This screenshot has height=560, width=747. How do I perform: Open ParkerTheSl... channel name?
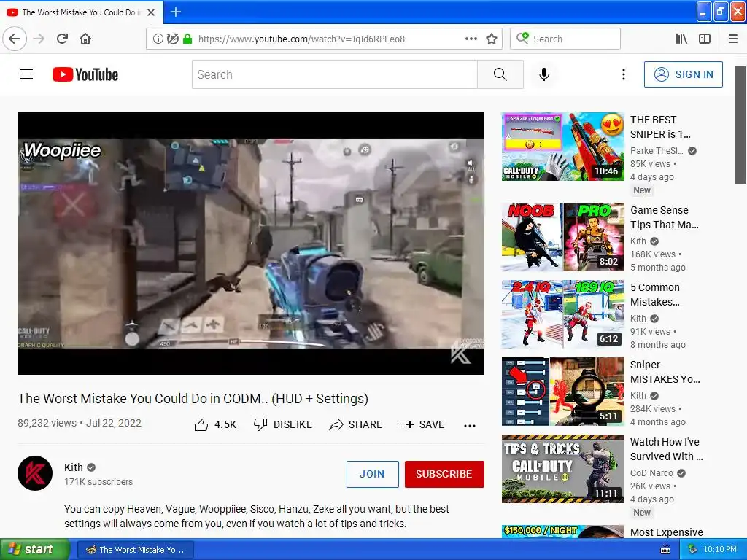point(657,150)
